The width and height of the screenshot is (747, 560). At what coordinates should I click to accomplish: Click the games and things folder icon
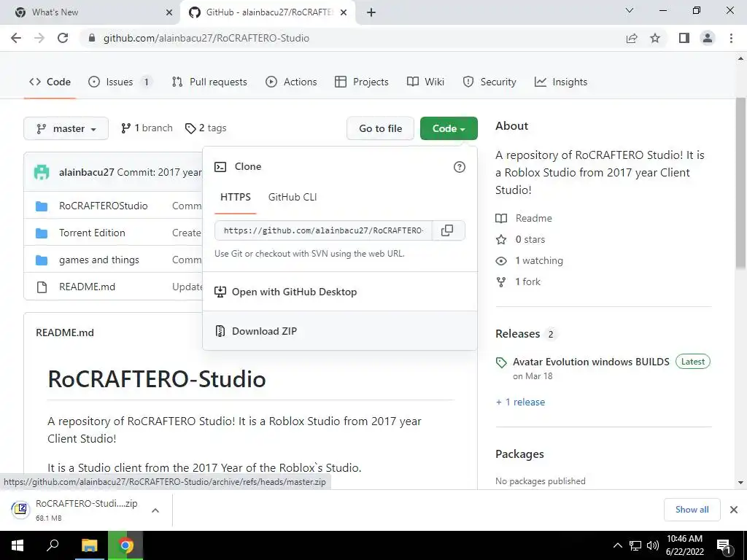pyautogui.click(x=42, y=260)
